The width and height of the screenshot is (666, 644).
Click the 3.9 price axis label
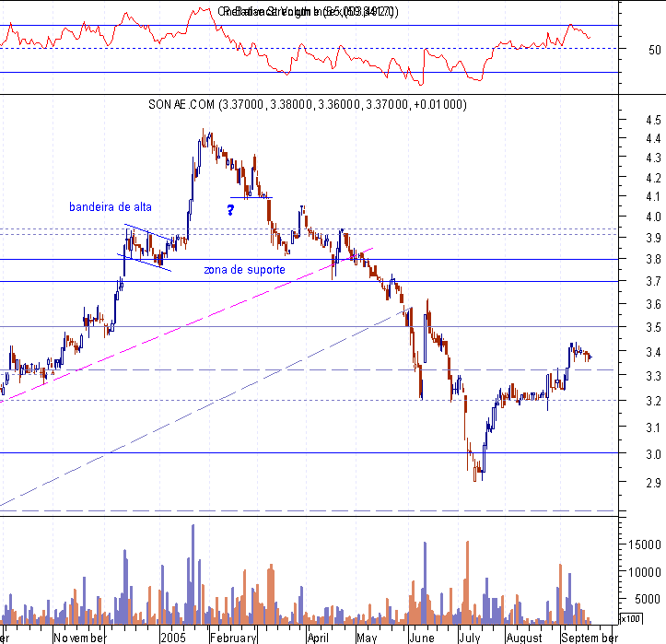[x=653, y=238]
